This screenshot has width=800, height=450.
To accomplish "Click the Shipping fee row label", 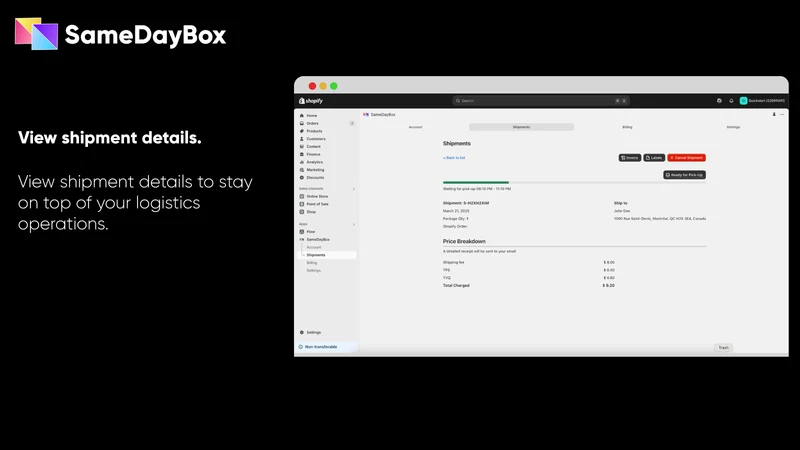I will [454, 262].
